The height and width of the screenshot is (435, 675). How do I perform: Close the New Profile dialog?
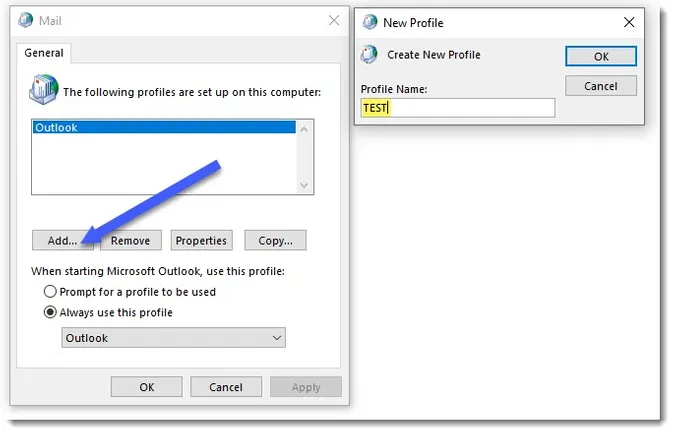point(628,22)
